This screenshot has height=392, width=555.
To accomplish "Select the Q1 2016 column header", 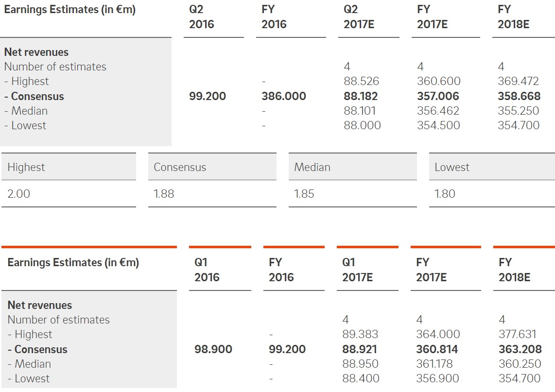I will (x=207, y=270).
